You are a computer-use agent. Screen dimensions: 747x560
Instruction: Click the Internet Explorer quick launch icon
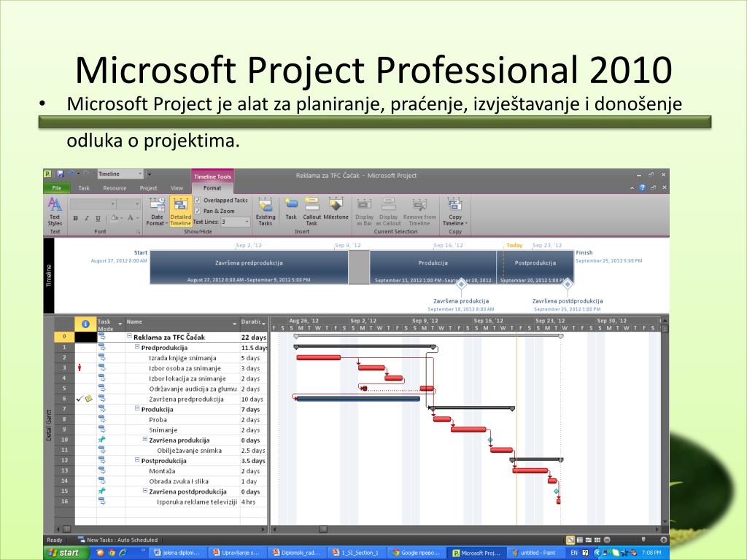(123, 553)
